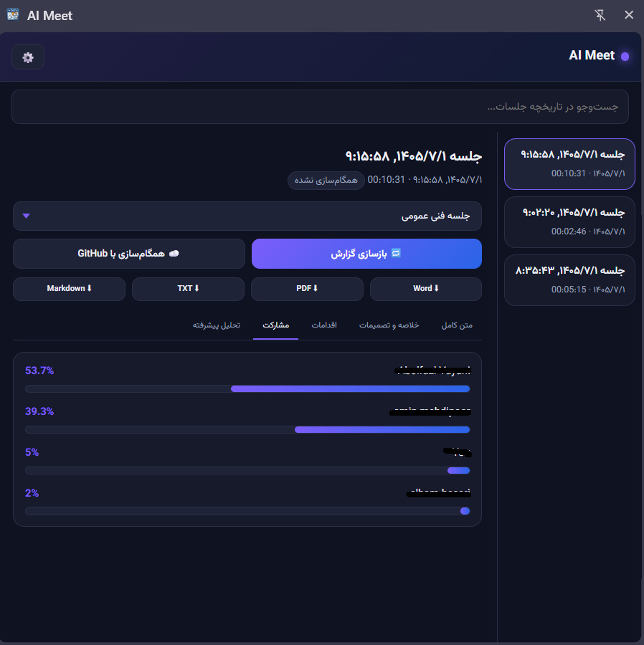Select the meeting with duration 00:02:46
Screen dimensions: 644x645
click(x=569, y=222)
